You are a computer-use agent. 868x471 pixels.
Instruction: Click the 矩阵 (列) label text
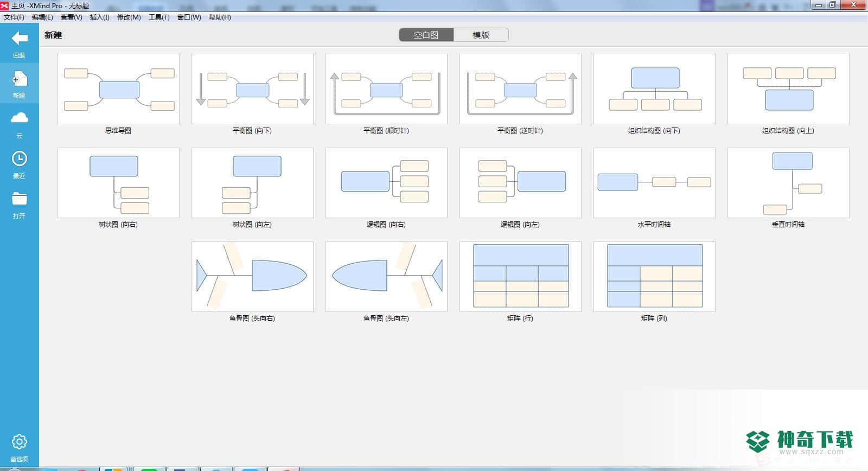pyautogui.click(x=654, y=319)
